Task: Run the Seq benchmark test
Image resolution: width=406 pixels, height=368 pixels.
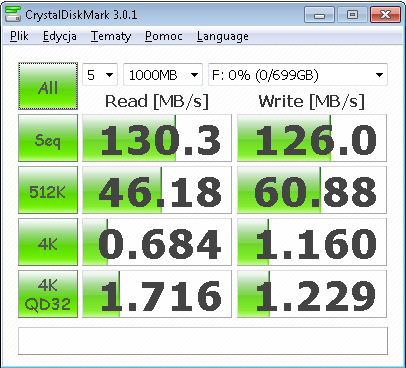Action: (x=48, y=138)
